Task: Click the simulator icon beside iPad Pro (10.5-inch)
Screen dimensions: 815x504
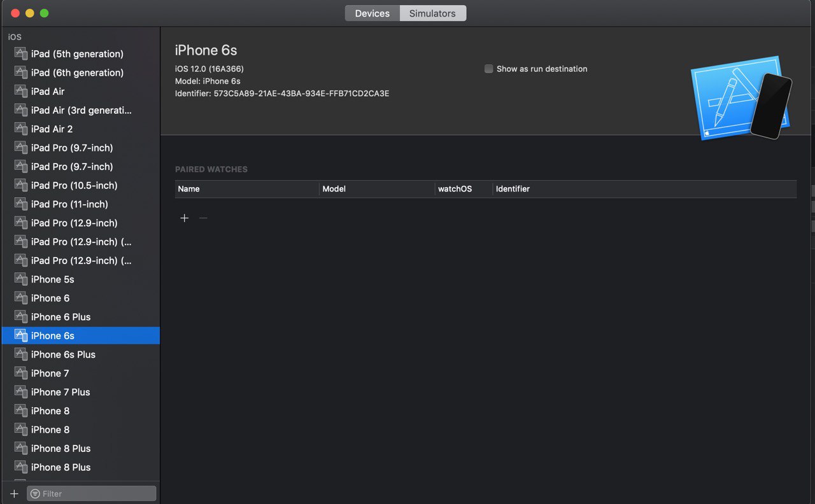Action: (x=21, y=185)
